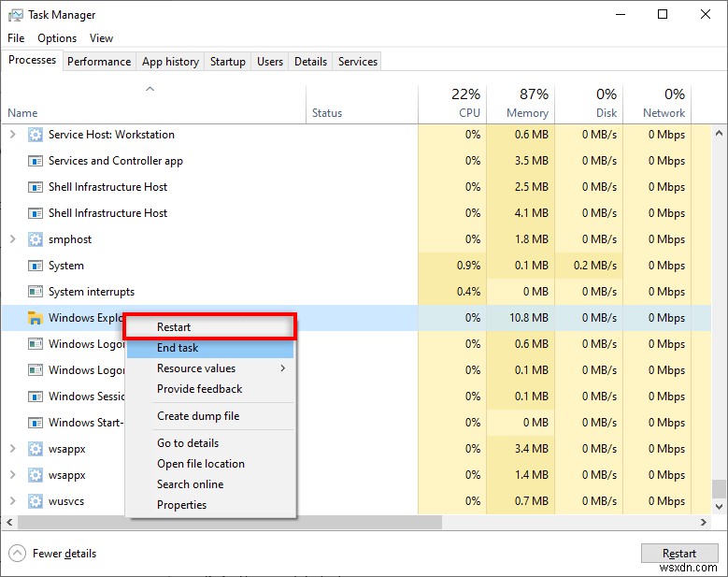This screenshot has height=577, width=728.
Task: Choose Properties in the context menu
Action: tap(210, 505)
